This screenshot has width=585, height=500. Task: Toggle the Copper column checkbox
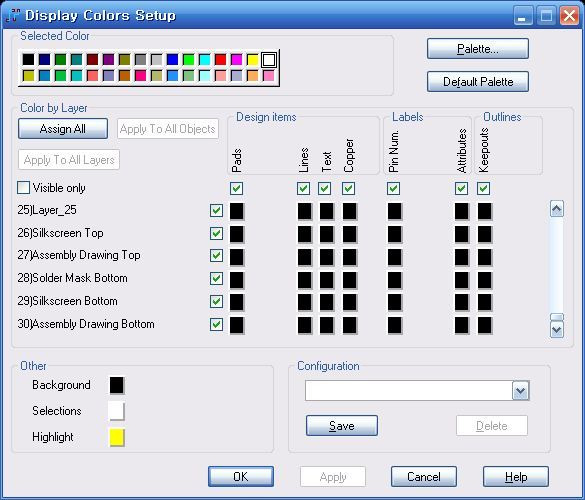(x=348, y=188)
